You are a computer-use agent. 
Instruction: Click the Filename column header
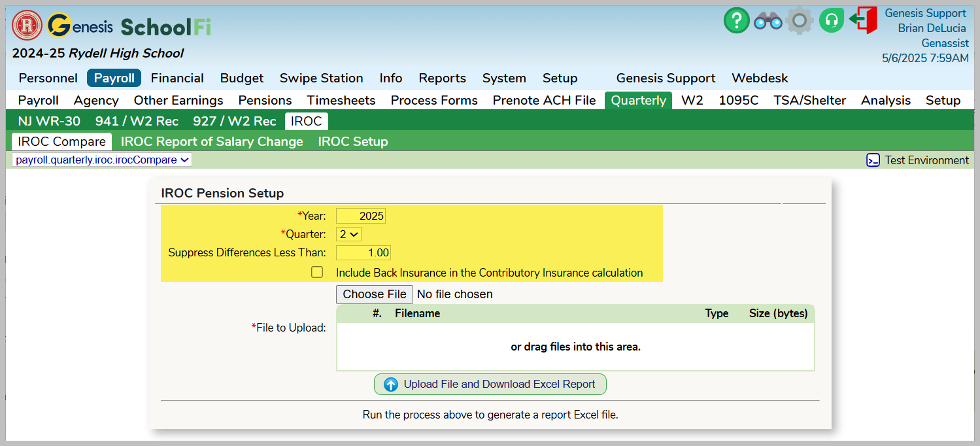[x=418, y=313]
